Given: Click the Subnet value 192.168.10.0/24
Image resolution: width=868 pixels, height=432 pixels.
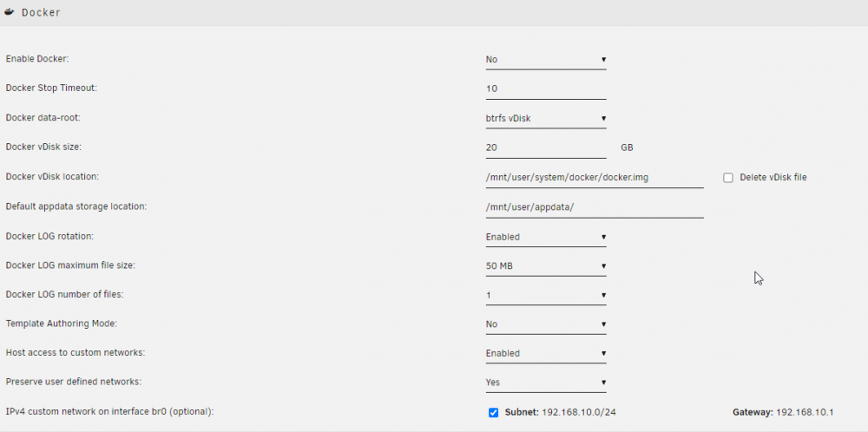Looking at the screenshot, I should (578, 413).
